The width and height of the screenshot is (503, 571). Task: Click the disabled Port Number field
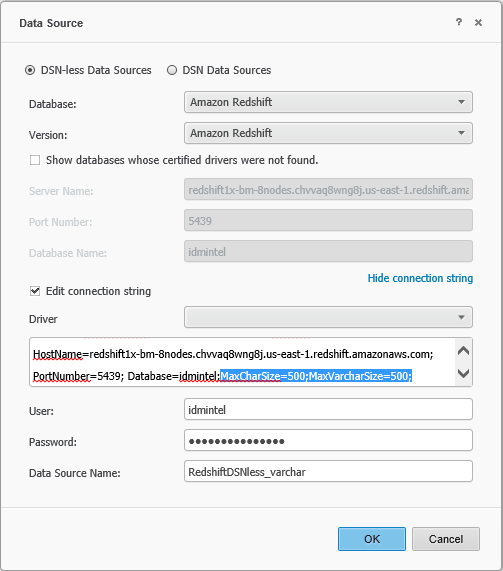click(328, 220)
